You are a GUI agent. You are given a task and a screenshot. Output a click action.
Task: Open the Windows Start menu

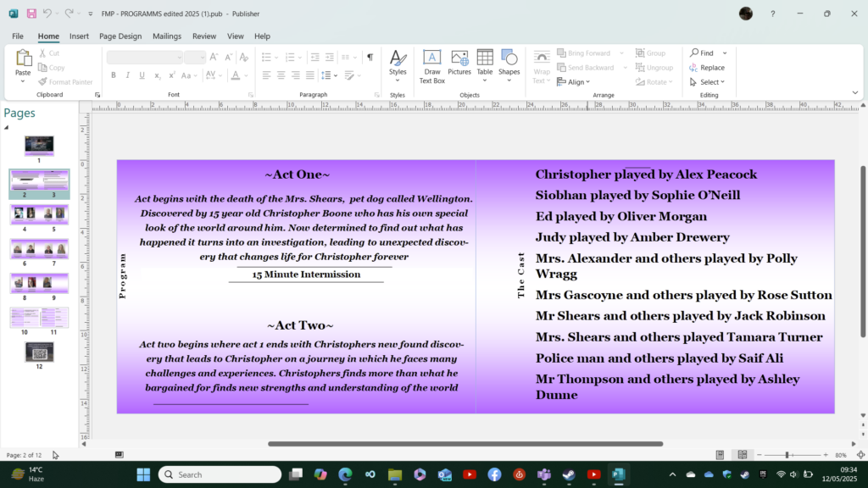[x=143, y=474]
